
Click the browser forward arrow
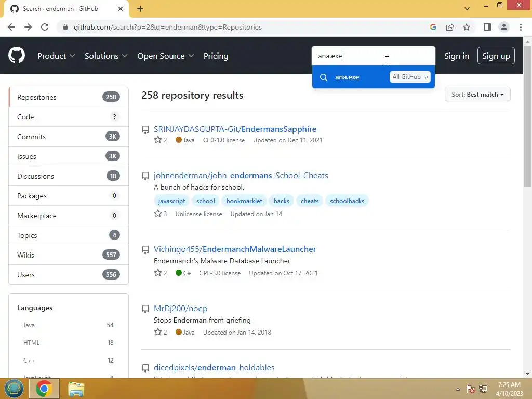pyautogui.click(x=28, y=27)
